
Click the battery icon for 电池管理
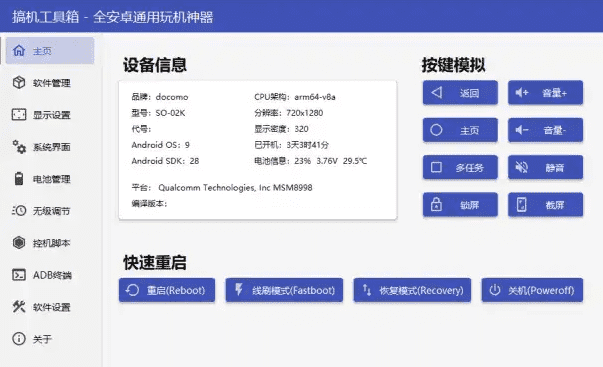[19, 178]
